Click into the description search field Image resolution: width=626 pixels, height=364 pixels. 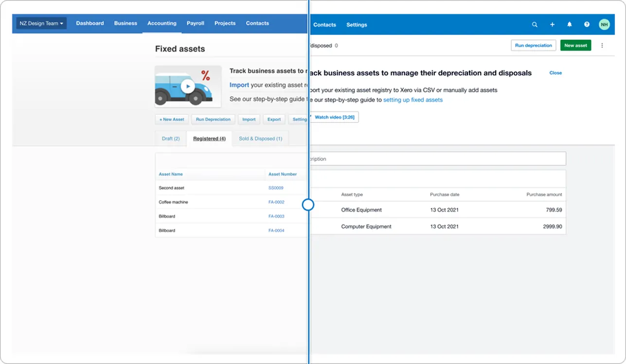coord(438,158)
